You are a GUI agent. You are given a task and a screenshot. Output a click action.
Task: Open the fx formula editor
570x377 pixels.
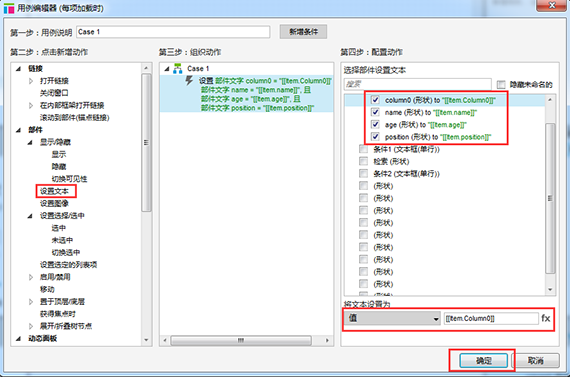(546, 318)
